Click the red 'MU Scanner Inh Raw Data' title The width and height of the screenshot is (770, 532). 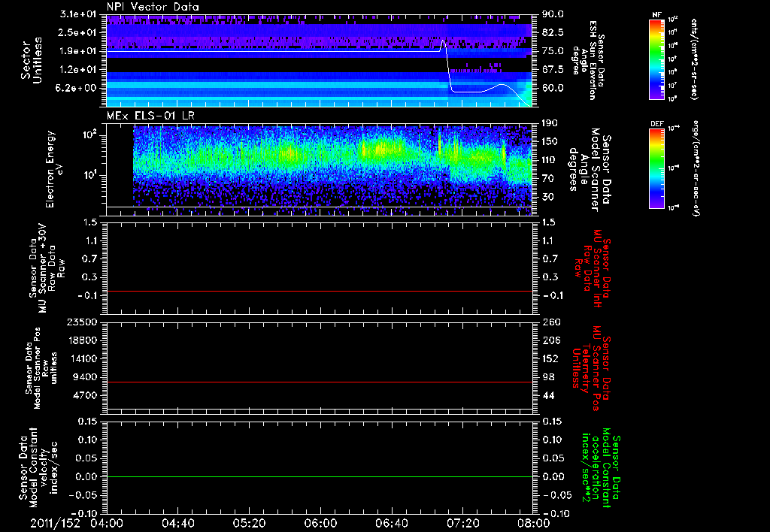(x=593, y=268)
